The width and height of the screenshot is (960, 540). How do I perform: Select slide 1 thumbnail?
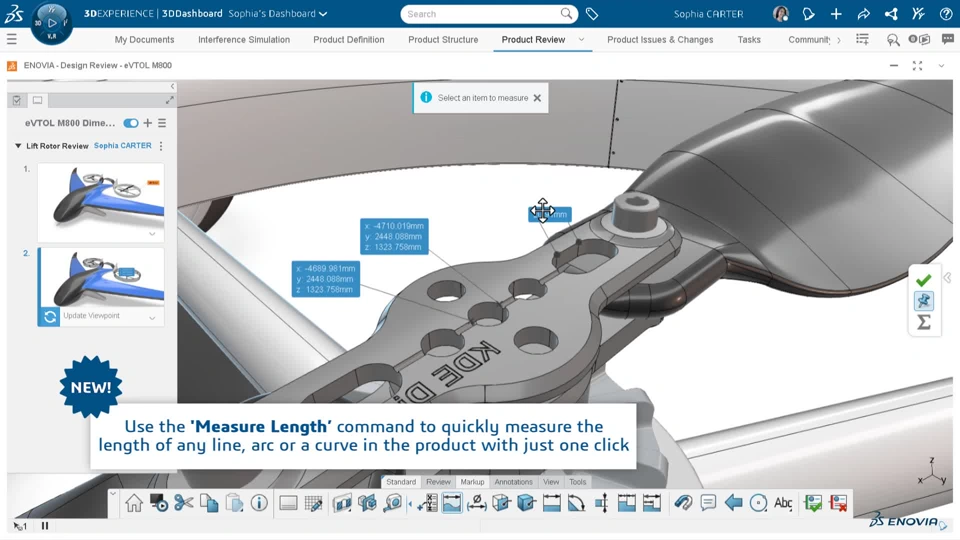[x=101, y=202]
